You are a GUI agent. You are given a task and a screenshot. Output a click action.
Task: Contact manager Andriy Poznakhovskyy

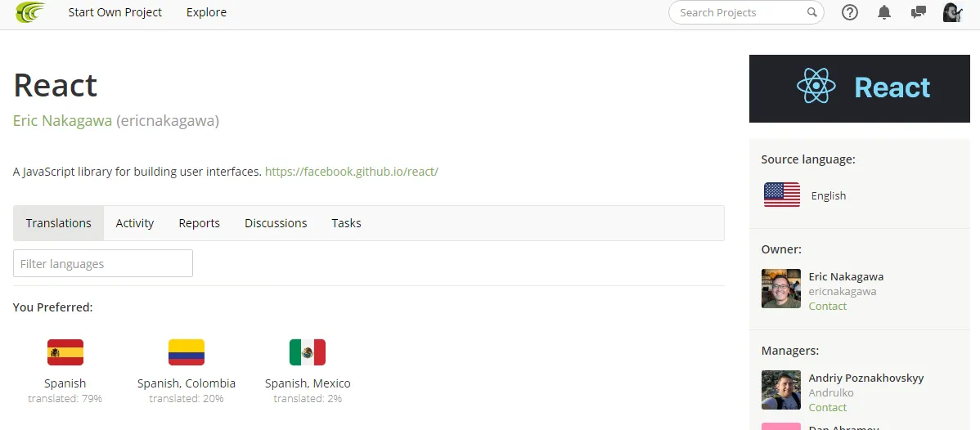(828, 407)
